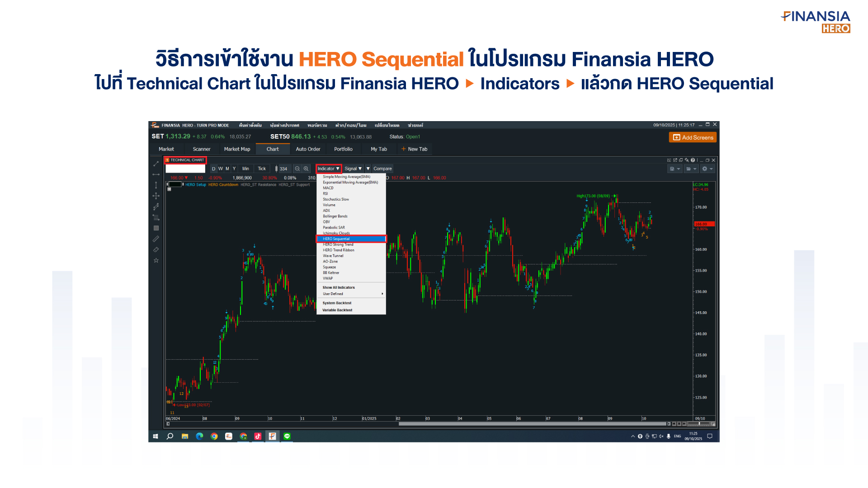Select the eraser tool

pos(156,249)
